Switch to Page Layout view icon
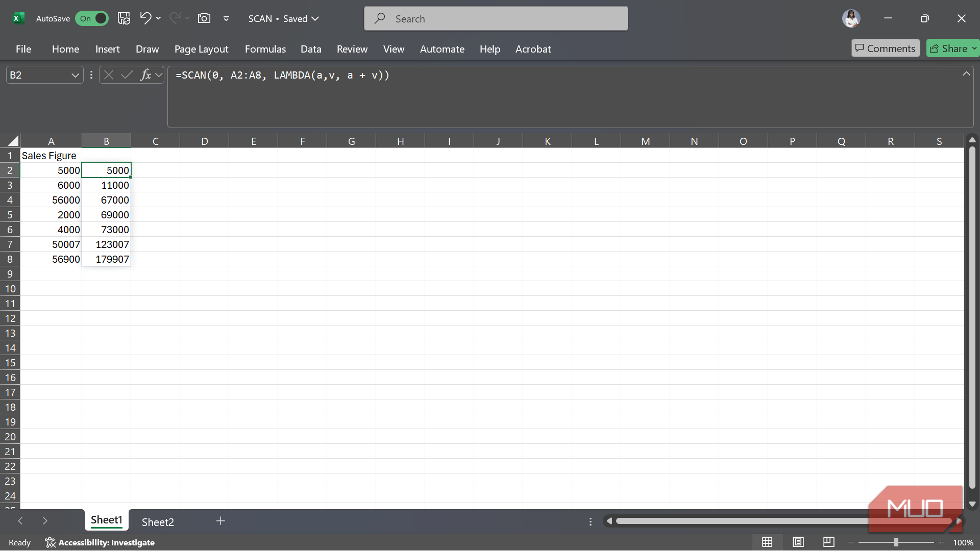Screen dimensions: 980x551 pyautogui.click(x=798, y=542)
